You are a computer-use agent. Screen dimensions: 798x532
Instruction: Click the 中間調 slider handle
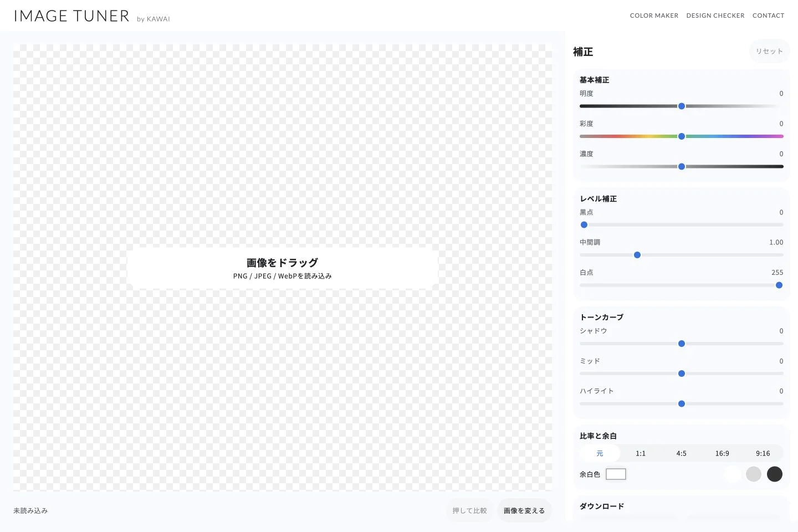point(637,255)
